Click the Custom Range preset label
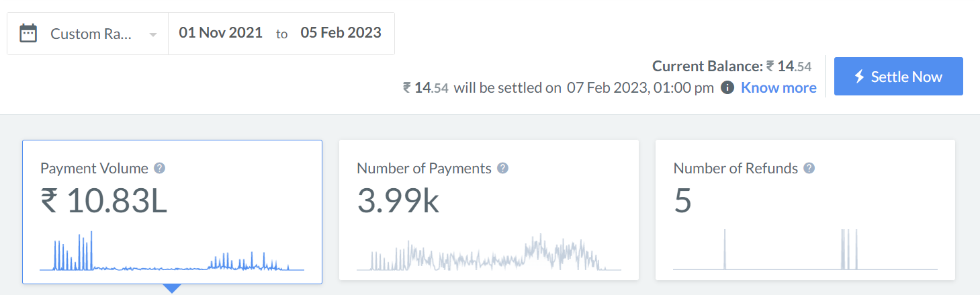 (x=91, y=34)
